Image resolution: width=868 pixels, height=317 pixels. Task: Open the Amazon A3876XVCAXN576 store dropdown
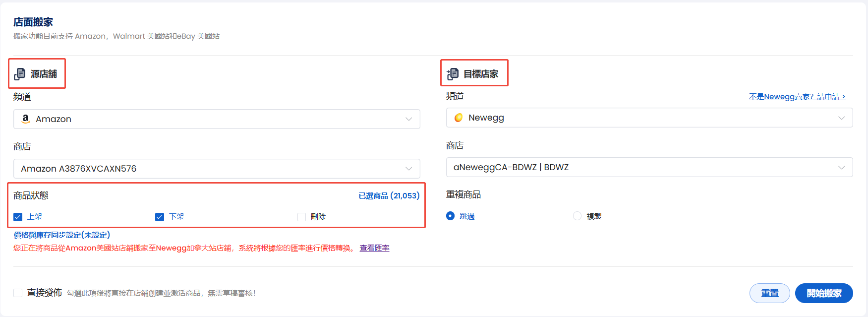point(216,169)
